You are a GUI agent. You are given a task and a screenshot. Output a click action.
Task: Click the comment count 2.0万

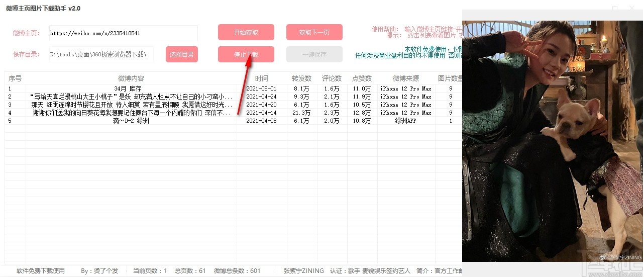pyautogui.click(x=332, y=121)
